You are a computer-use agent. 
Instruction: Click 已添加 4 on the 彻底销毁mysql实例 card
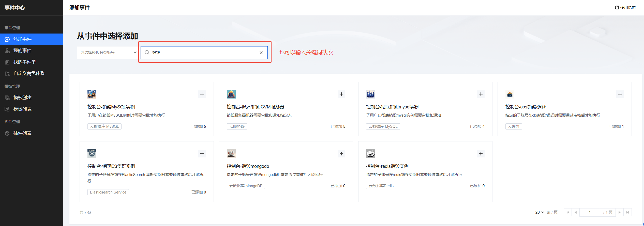477,126
